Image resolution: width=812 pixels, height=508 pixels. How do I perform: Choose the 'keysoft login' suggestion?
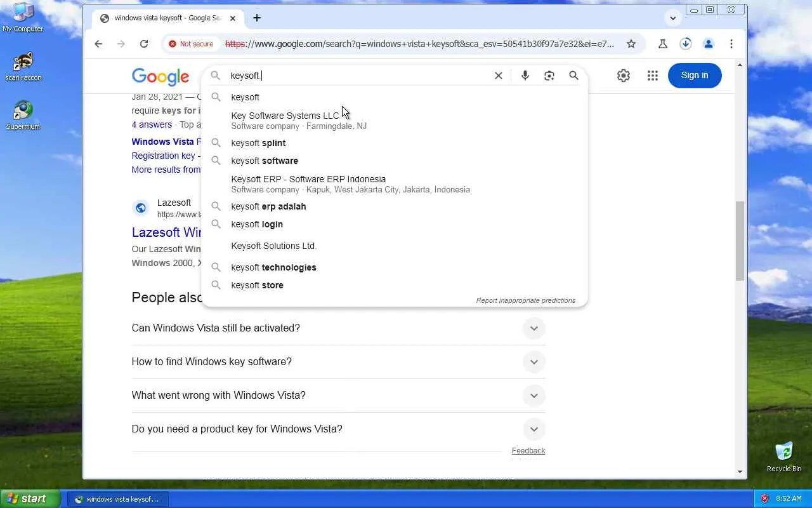pos(395,224)
